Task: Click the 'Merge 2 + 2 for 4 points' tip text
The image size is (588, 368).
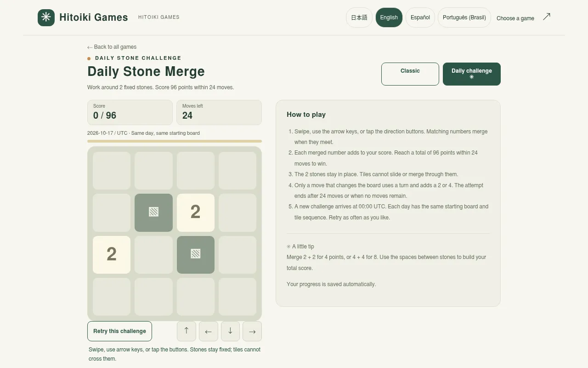Action: tap(386, 263)
